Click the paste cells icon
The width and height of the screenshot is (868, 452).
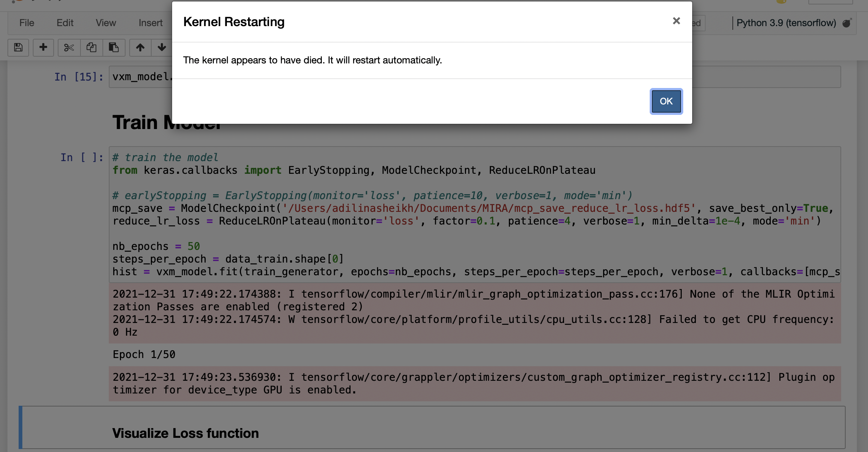[114, 47]
